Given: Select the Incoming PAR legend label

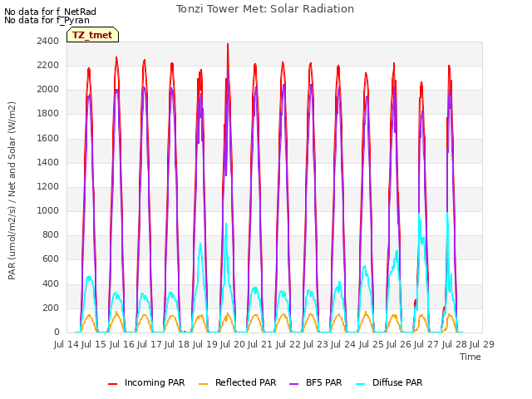Looking at the screenshot, I should pyautogui.click(x=155, y=382).
